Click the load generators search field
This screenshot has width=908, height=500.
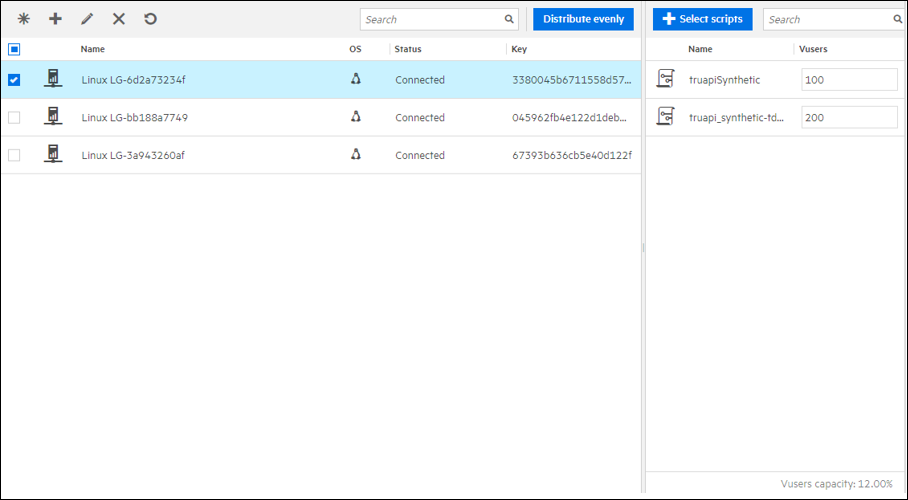click(432, 19)
